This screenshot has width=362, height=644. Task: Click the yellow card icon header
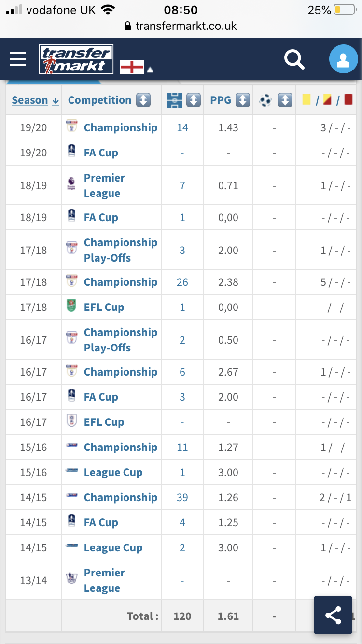click(x=306, y=100)
